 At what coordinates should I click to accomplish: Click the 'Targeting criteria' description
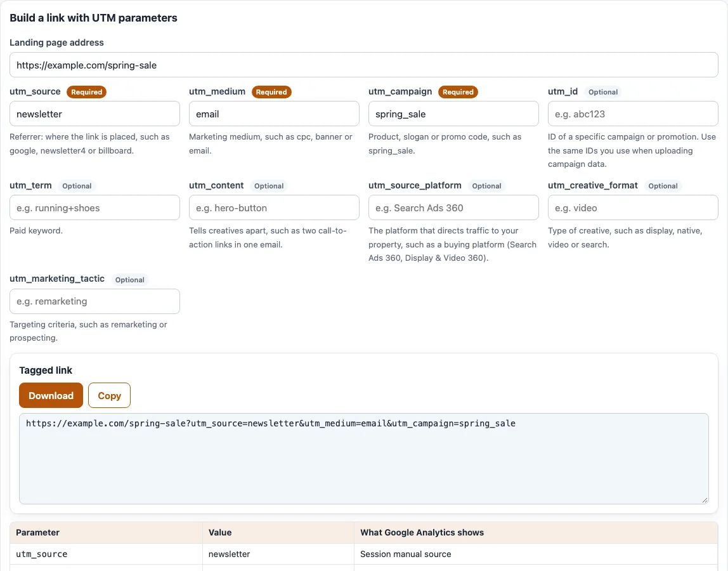[88, 331]
